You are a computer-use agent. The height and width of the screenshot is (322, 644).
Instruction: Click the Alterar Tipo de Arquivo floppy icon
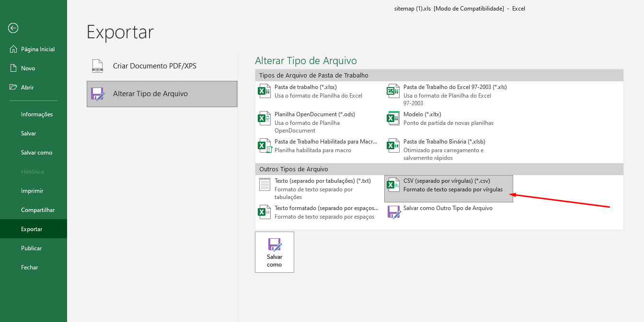coord(98,94)
